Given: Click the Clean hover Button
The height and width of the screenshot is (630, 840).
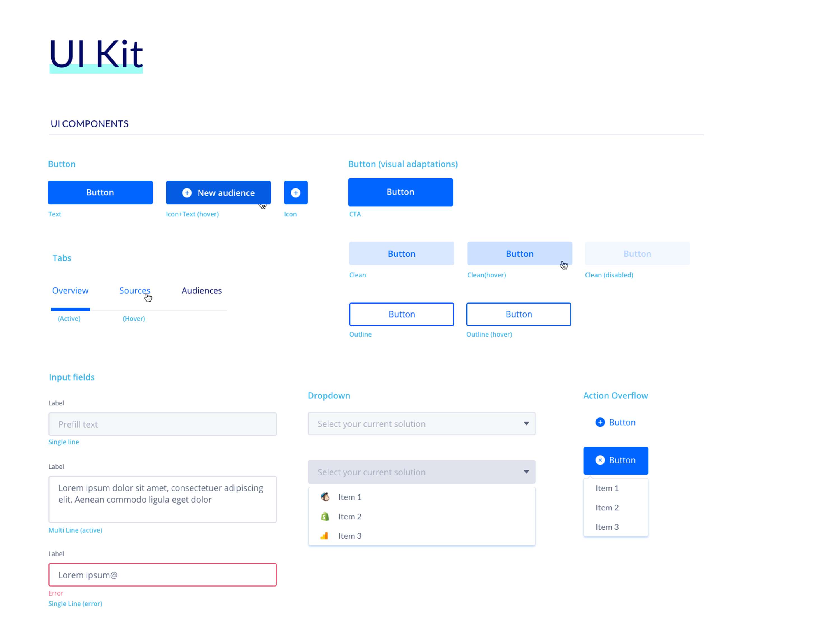Looking at the screenshot, I should pyautogui.click(x=519, y=254).
